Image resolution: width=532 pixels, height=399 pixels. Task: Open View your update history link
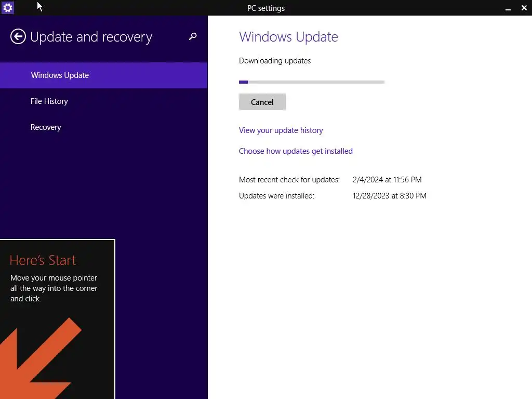point(281,130)
